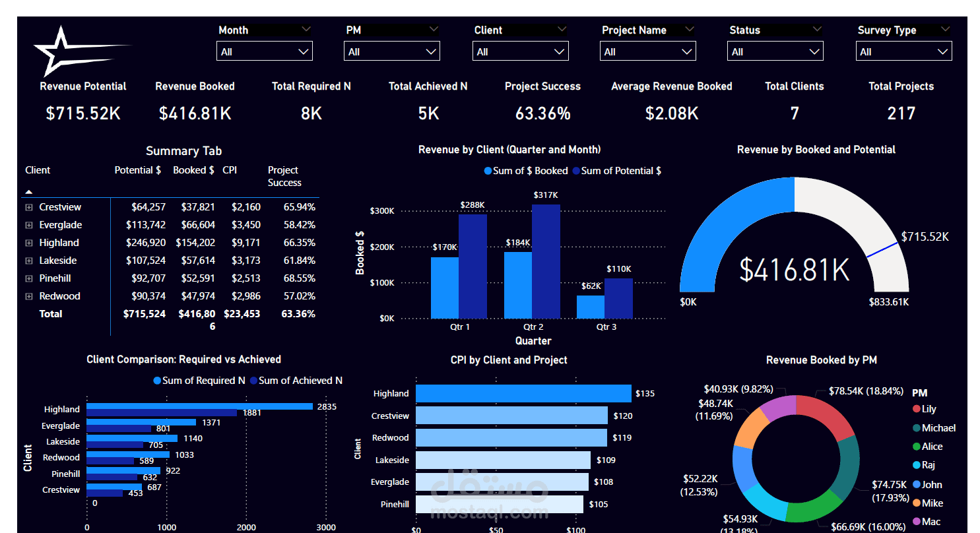Screen dimensions: 980x533
Task: Expand the Everglade row
Action: click(x=29, y=225)
